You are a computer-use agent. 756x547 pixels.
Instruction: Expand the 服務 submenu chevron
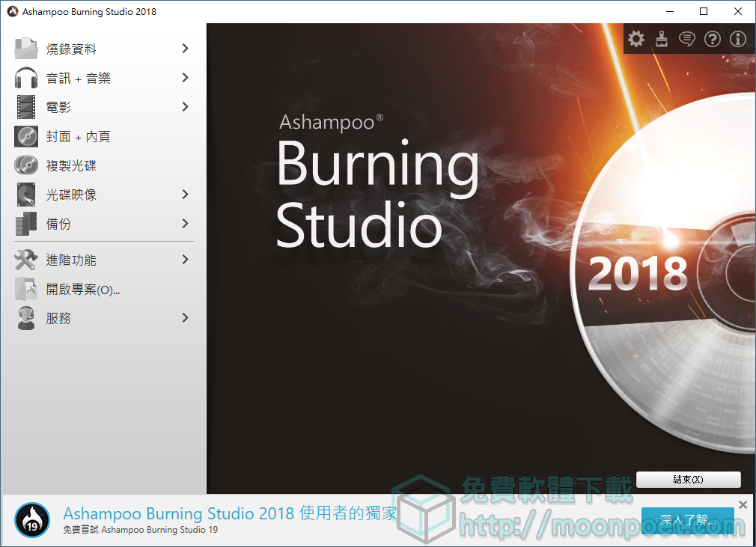(x=184, y=317)
